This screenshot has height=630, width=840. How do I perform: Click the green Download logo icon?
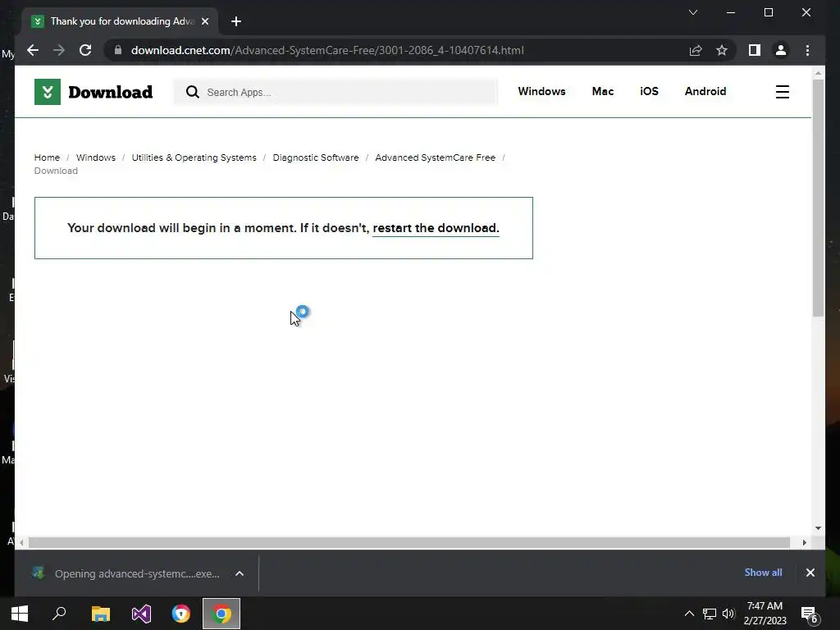pos(48,92)
